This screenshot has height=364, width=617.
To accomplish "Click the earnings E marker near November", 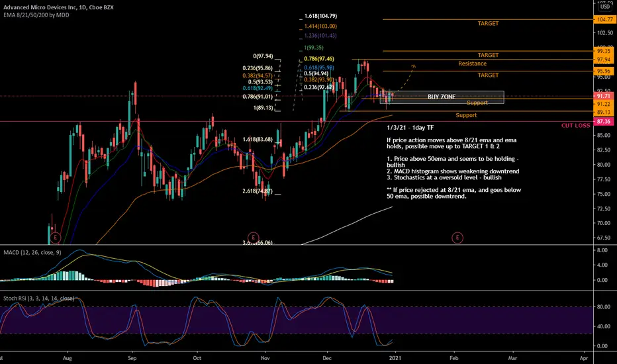I will point(252,237).
